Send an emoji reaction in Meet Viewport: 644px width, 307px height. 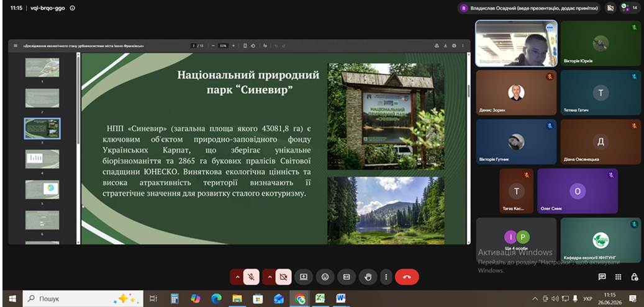coord(325,277)
